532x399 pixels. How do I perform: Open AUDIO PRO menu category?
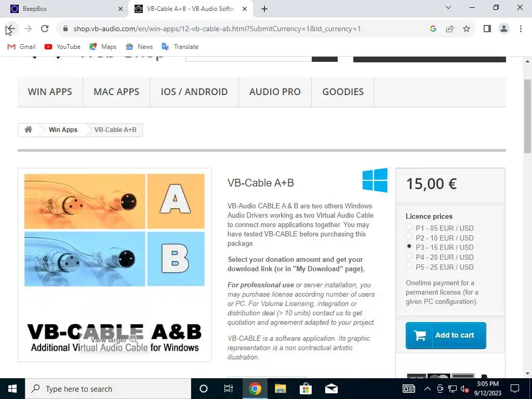click(x=275, y=91)
